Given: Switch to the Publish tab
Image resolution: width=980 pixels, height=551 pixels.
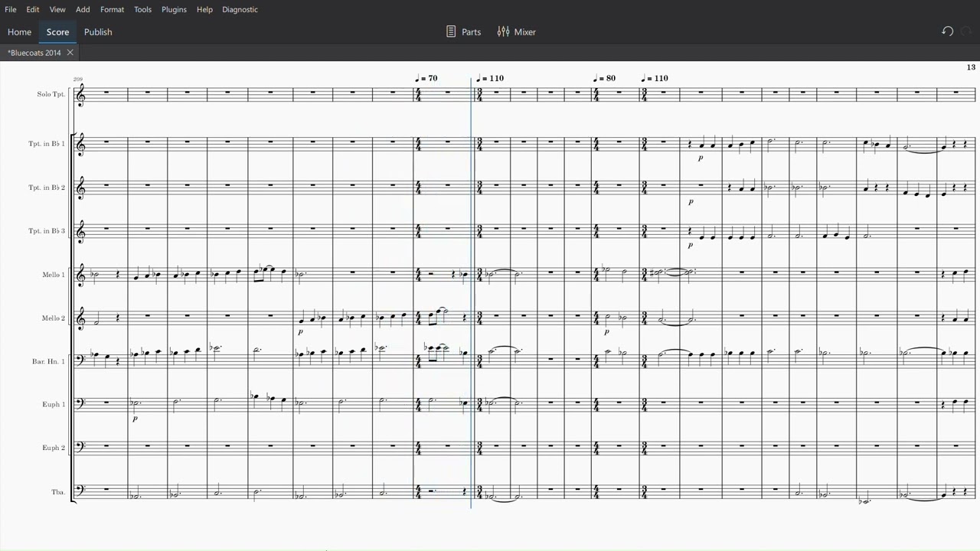Looking at the screenshot, I should [98, 32].
